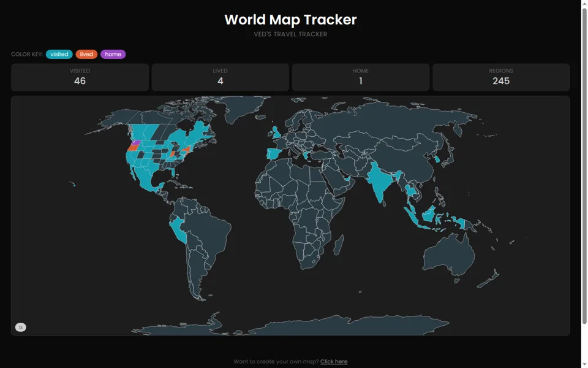Click Spain on the map
The image size is (588, 368).
[276, 154]
